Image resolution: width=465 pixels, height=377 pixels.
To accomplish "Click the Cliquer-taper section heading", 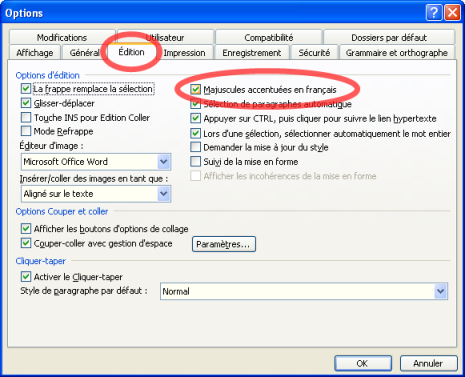I will pyautogui.click(x=41, y=261).
